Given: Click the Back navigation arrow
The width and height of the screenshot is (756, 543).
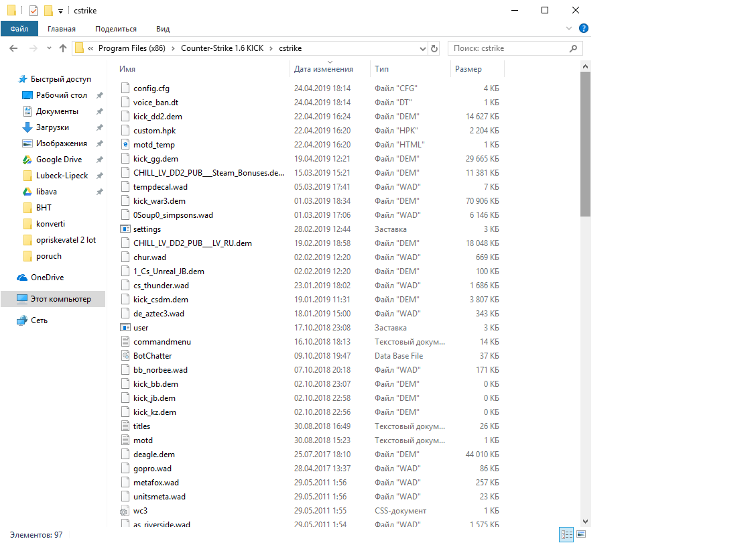Looking at the screenshot, I should pos(13,48).
